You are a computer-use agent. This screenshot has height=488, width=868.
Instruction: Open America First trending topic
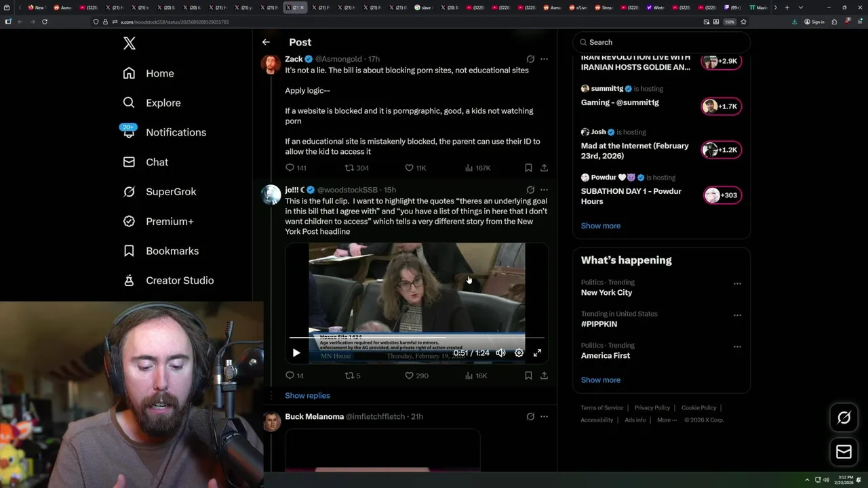(x=605, y=356)
